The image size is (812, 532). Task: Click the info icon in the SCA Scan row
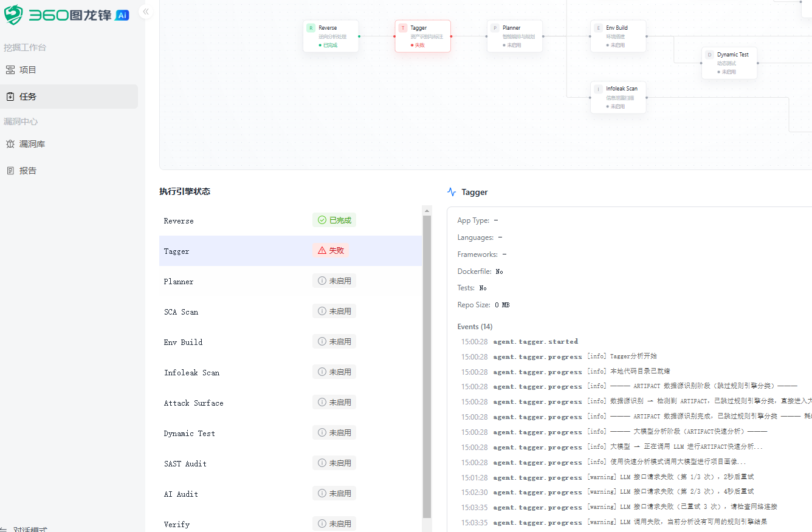coord(322,311)
